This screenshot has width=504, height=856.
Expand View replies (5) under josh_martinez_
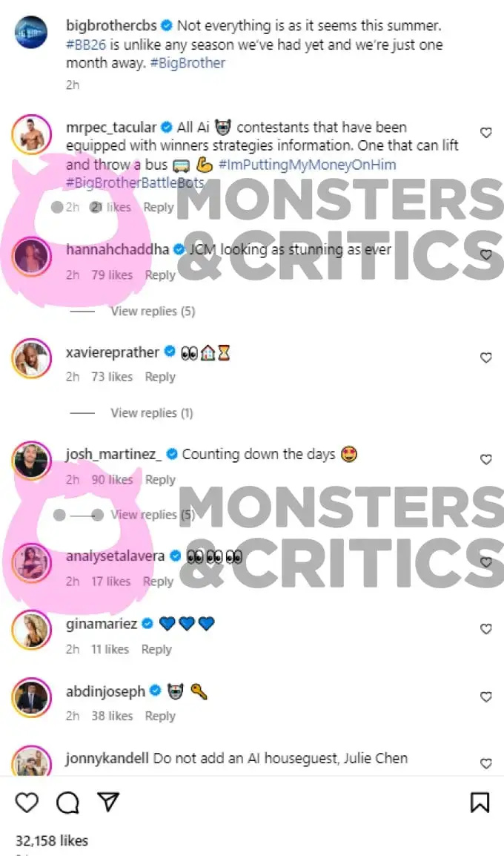153,514
